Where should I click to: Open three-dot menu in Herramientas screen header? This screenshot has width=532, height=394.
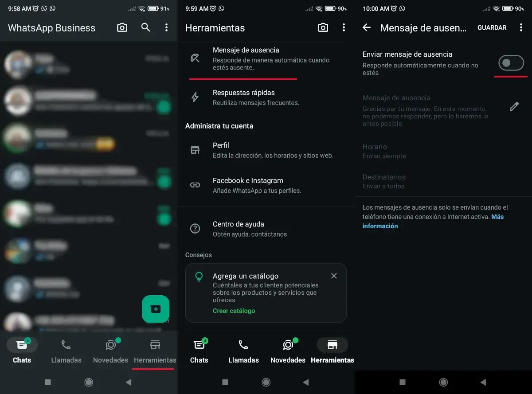pos(344,27)
